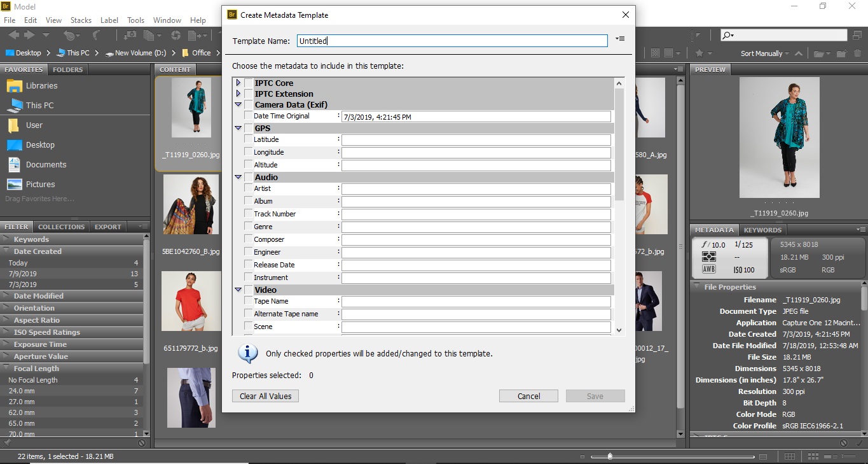Open the Camera Raw aperture icon

click(176, 35)
